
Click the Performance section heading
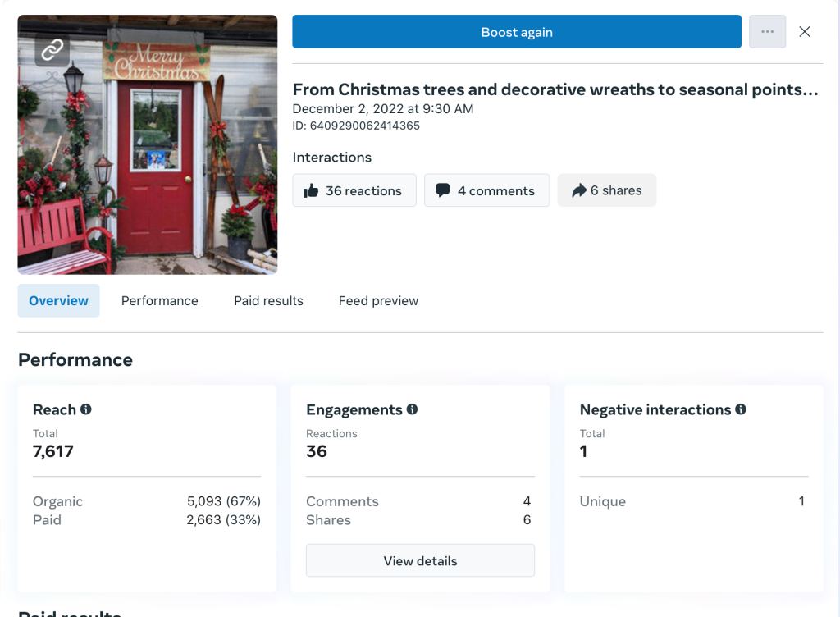[x=75, y=360]
